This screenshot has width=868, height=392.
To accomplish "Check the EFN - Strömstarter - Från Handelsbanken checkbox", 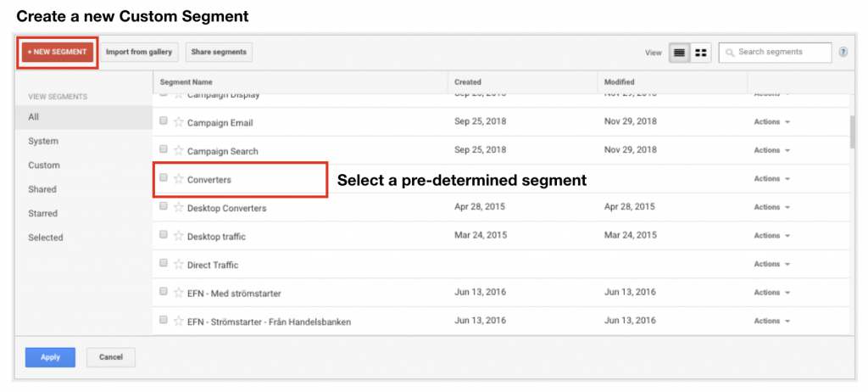I will coord(164,320).
